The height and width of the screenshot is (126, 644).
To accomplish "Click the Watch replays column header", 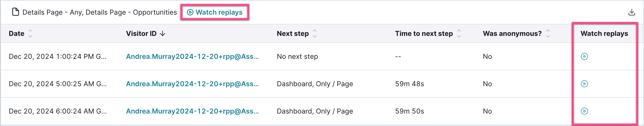I will click(604, 33).
